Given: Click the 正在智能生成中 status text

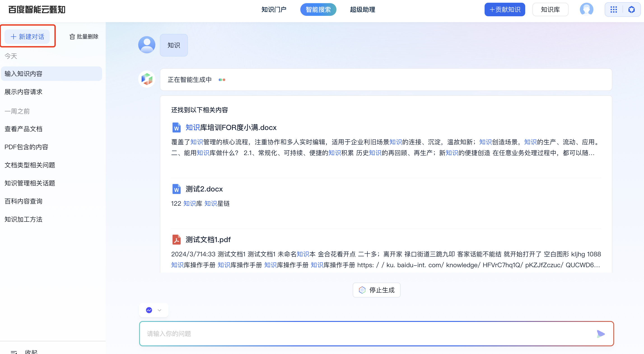Looking at the screenshot, I should pyautogui.click(x=189, y=80).
